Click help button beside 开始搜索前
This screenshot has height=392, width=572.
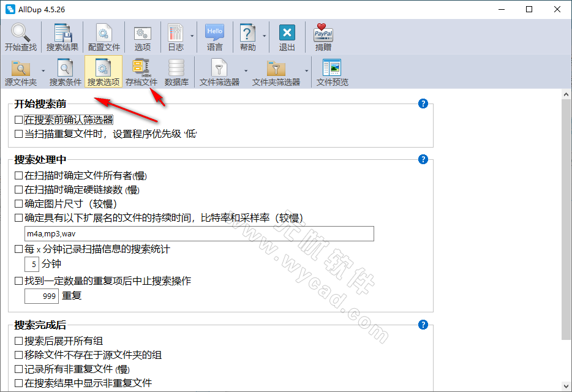pyautogui.click(x=423, y=104)
